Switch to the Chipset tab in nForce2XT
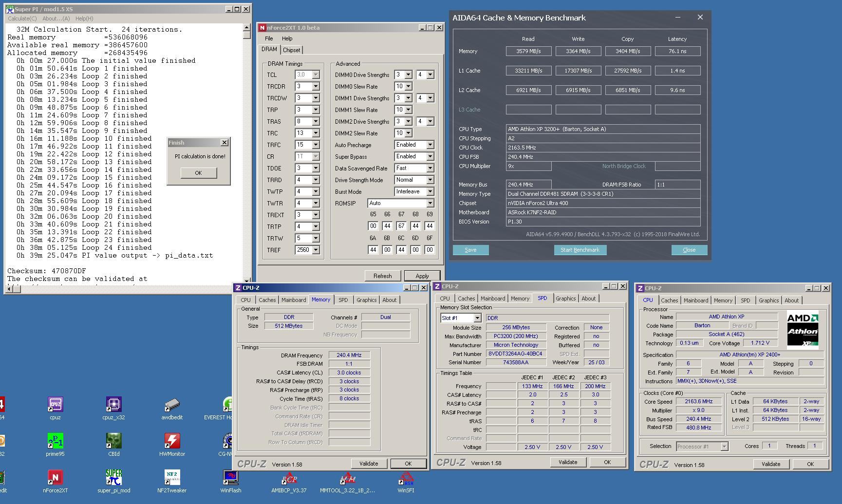The width and height of the screenshot is (842, 504). tap(292, 50)
